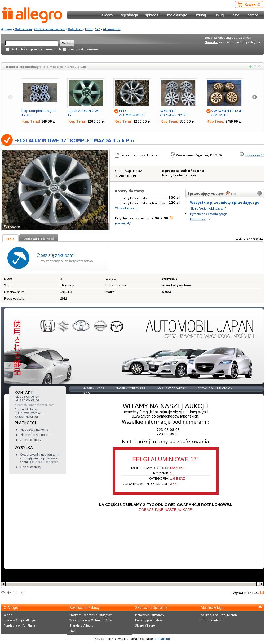This screenshot has height=644, width=265.
Task: Click the Motoryzacja breadcrumb link
Action: pyautogui.click(x=23, y=29)
